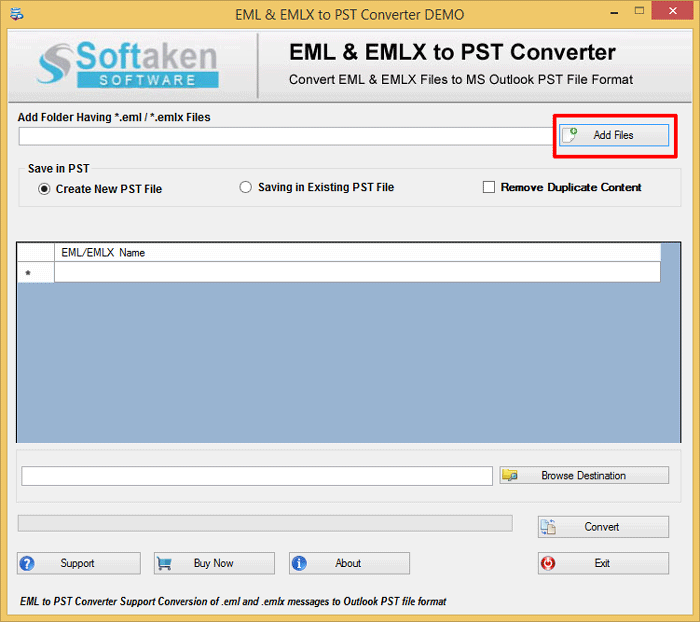Select the empty new row in the EML/EMLX grid

pos(357,272)
